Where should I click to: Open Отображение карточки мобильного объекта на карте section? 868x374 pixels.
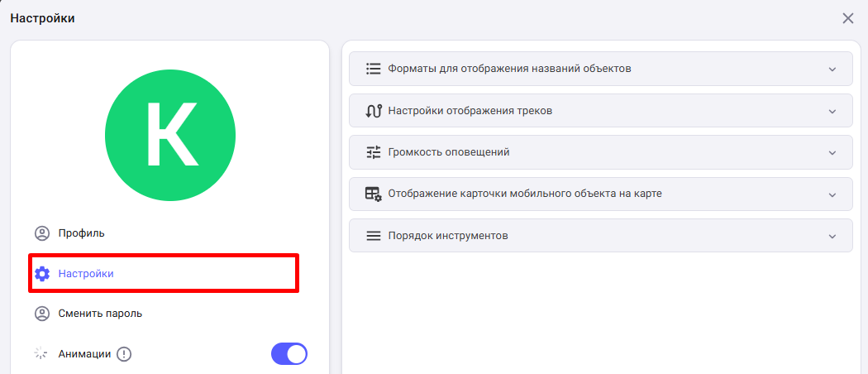click(601, 194)
